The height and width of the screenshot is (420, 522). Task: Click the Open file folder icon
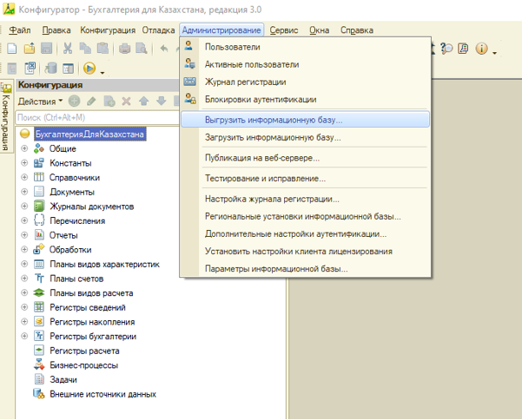pos(30,49)
